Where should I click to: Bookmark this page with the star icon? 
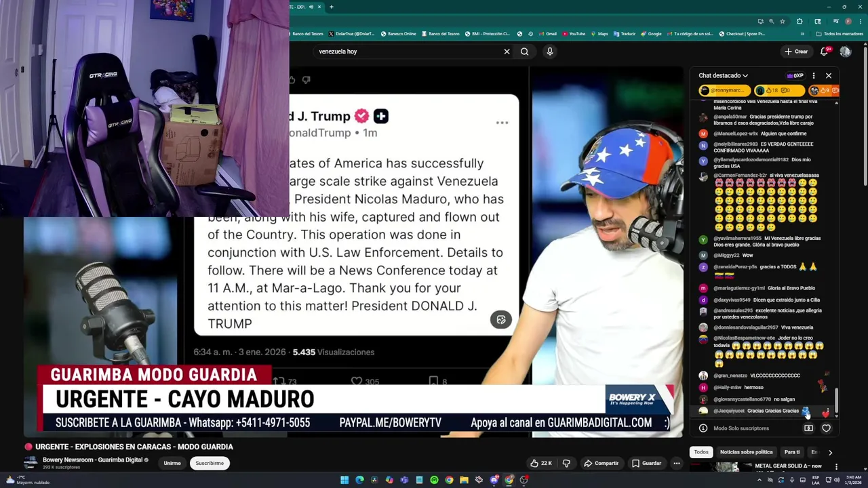click(x=783, y=21)
